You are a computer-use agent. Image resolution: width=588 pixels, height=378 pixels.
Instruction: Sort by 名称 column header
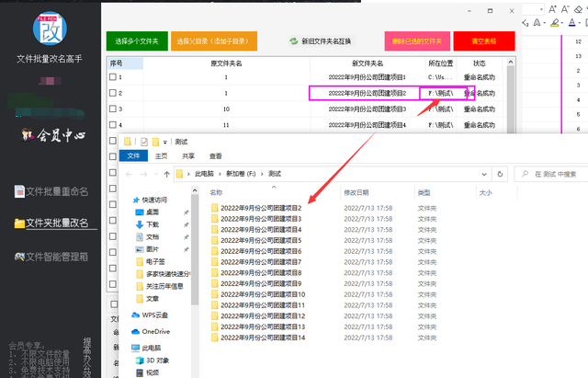[274, 192]
